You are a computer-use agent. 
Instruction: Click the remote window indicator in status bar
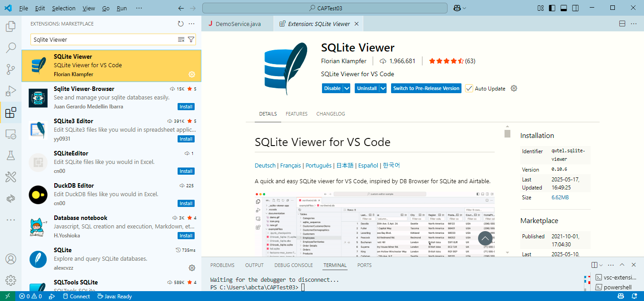click(x=7, y=296)
